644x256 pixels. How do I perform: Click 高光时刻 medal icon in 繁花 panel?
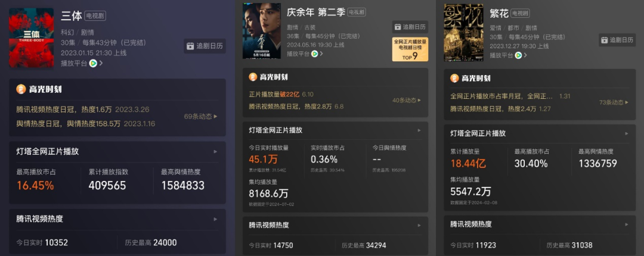click(454, 78)
